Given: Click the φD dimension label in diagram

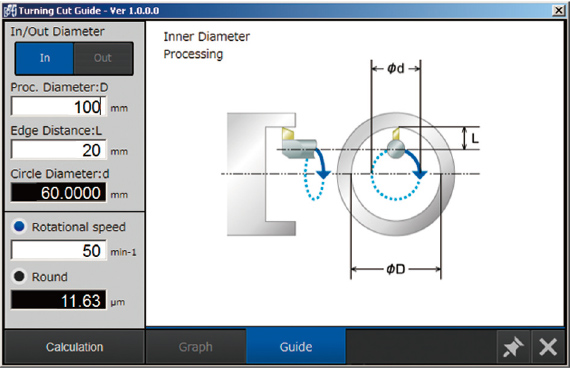Looking at the screenshot, I should [x=396, y=269].
